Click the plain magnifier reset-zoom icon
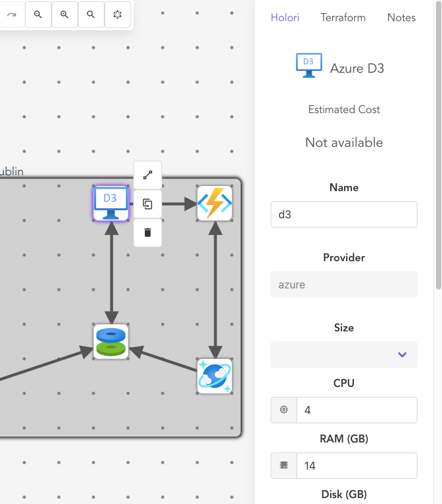 (91, 15)
